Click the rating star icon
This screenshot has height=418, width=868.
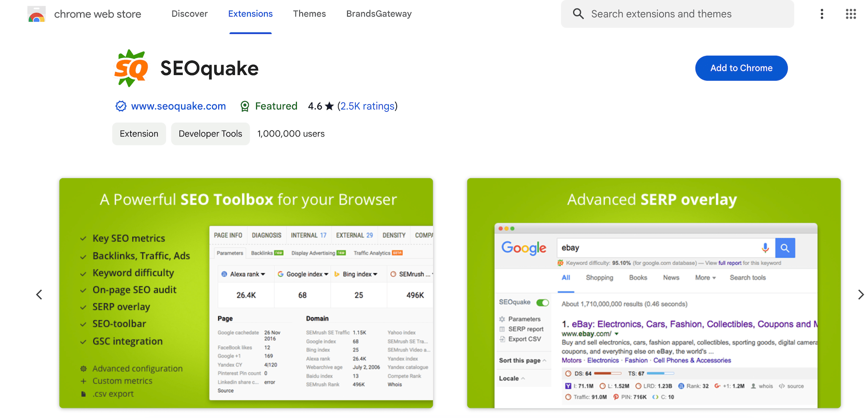329,106
